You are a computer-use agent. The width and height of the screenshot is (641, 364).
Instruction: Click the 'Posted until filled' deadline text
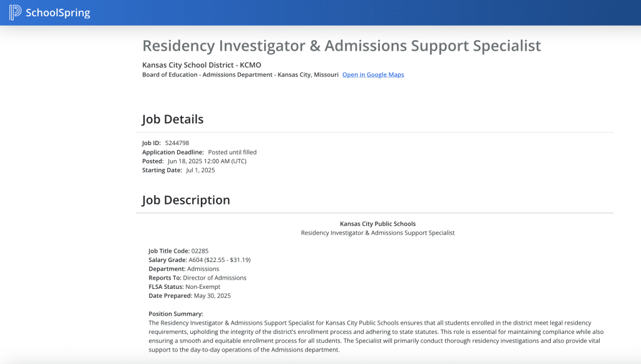coord(232,152)
